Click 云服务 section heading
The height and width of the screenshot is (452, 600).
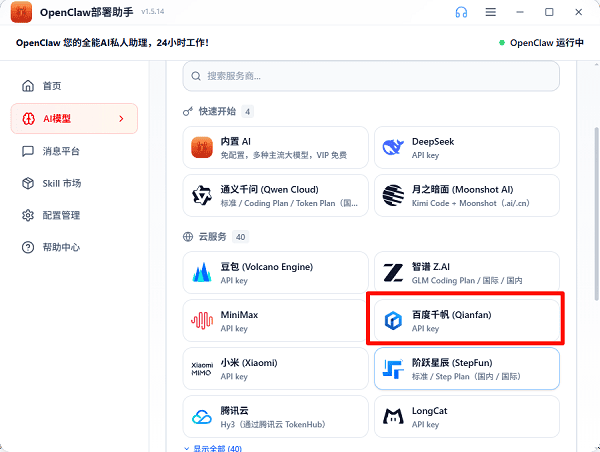[212, 237]
